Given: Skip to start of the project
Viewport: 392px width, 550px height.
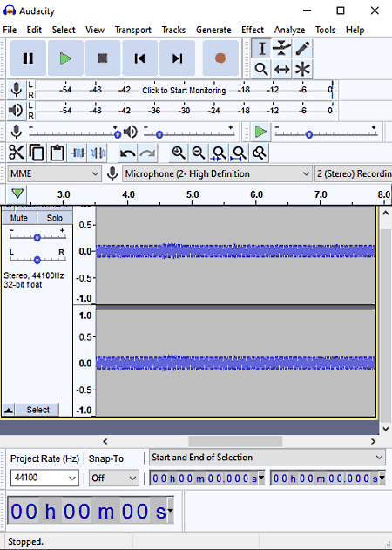Looking at the screenshot, I should coord(140,58).
